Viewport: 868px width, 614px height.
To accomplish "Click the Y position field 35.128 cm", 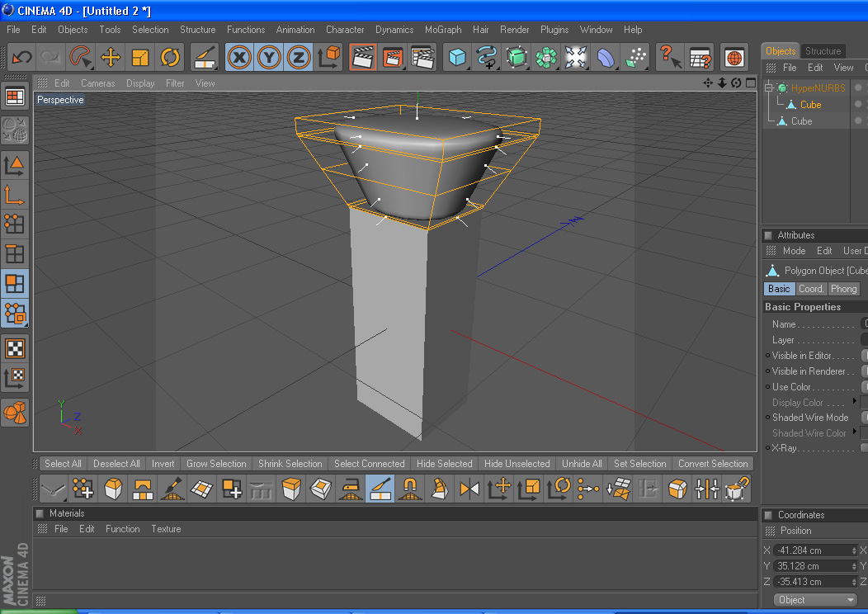I will pyautogui.click(x=815, y=566).
